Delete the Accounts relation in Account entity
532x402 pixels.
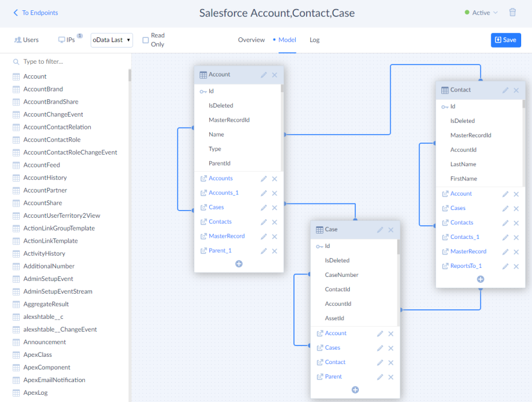(x=275, y=179)
